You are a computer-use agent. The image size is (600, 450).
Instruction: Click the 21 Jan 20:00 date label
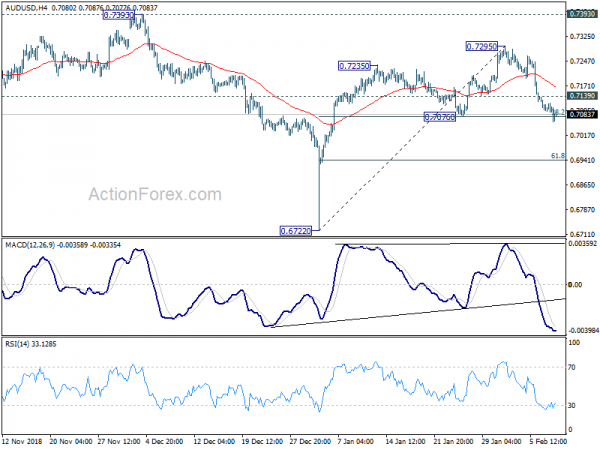point(453,441)
